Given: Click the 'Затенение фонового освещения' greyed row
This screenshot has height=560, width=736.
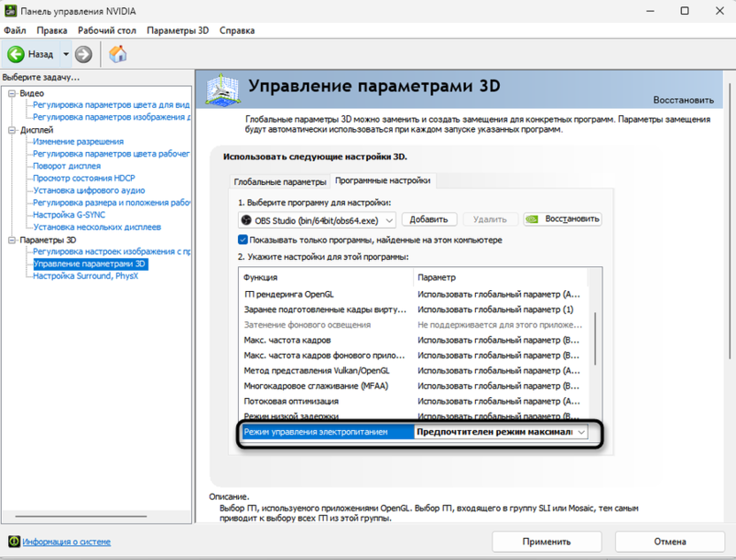Looking at the screenshot, I should click(413, 325).
